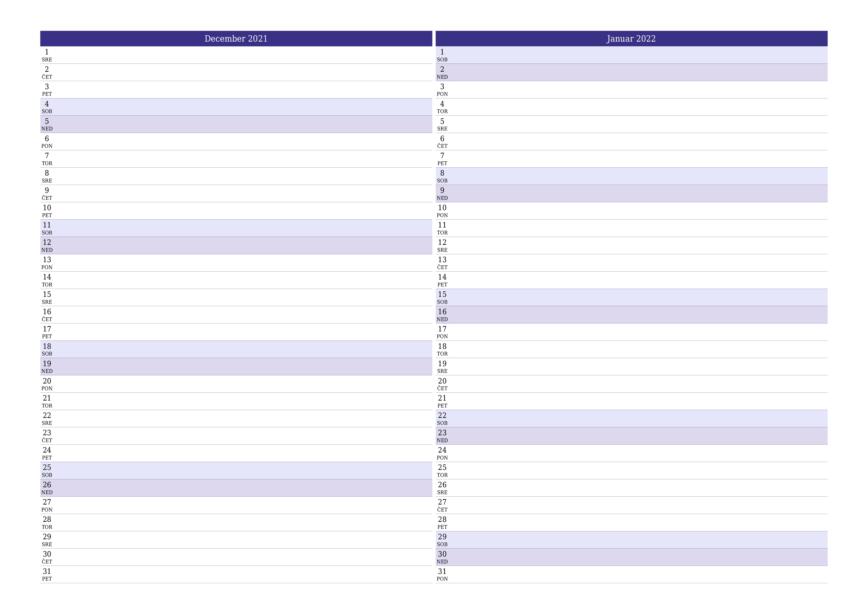Click the December 2021 header tab

[x=235, y=39]
